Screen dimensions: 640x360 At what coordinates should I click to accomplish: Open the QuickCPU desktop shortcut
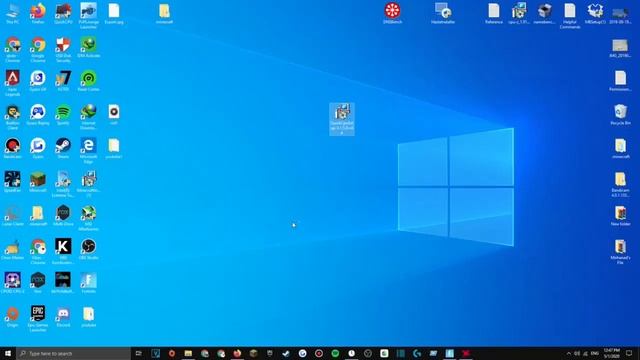coord(63,13)
